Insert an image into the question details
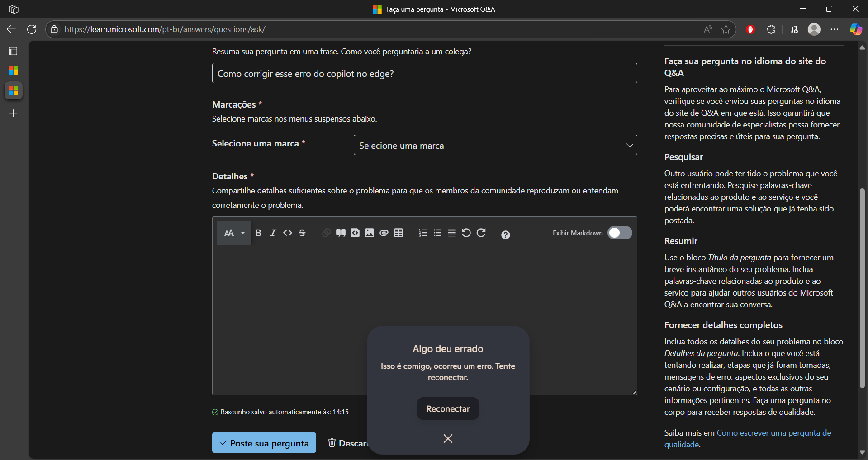868x460 pixels. point(370,233)
